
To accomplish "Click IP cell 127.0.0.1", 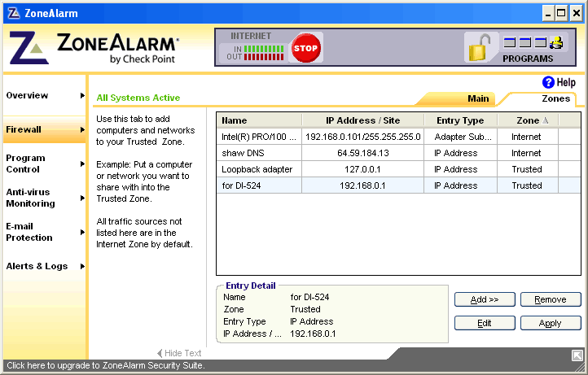I will [363, 169].
